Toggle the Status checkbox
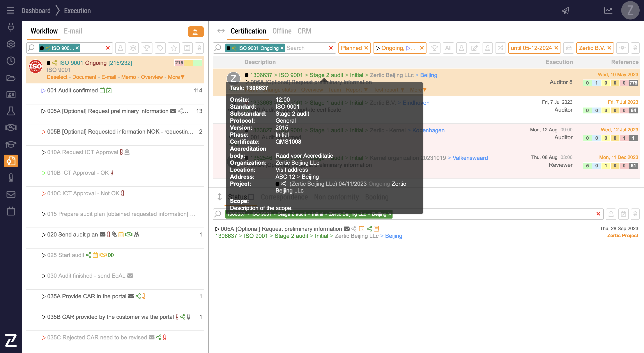Viewport: 644px width, 353px height. click(251, 197)
